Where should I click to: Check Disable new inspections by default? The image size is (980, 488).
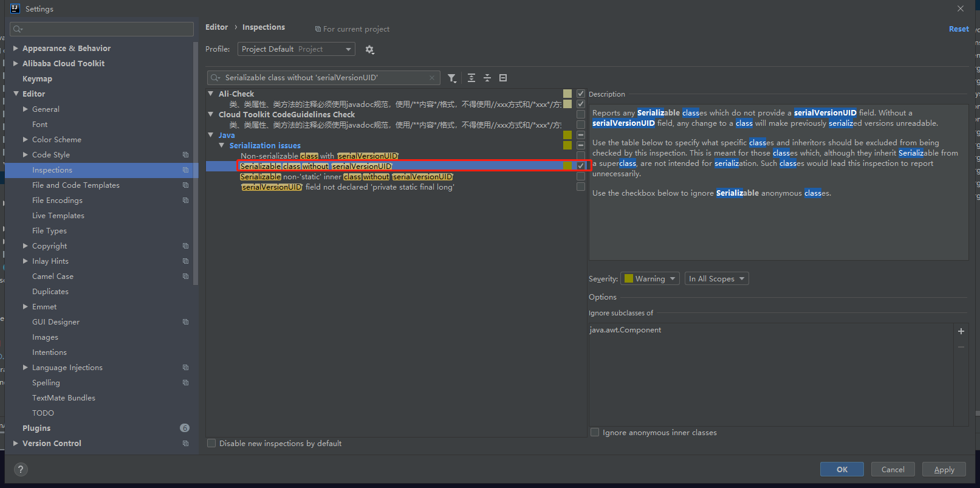coord(211,443)
